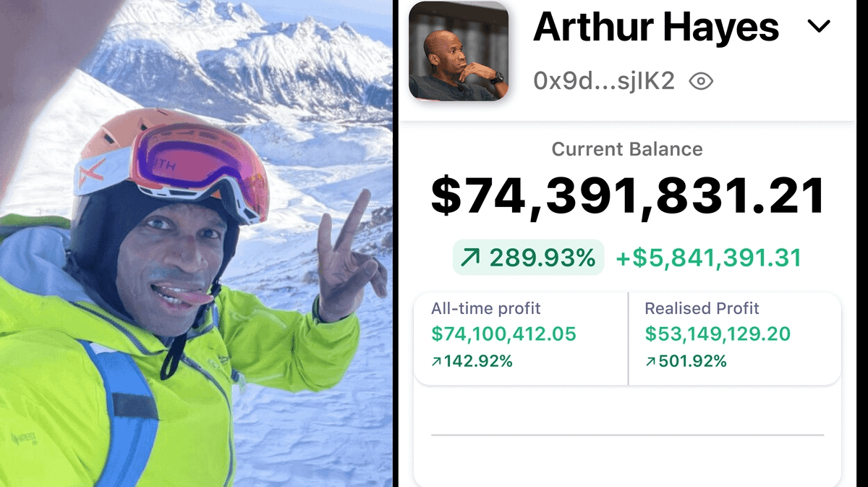Toggle the eye icon beside wallet address
868x487 pixels.
click(x=700, y=82)
